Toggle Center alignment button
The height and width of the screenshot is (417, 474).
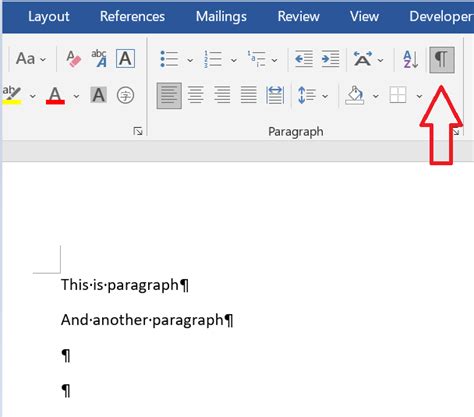click(196, 95)
